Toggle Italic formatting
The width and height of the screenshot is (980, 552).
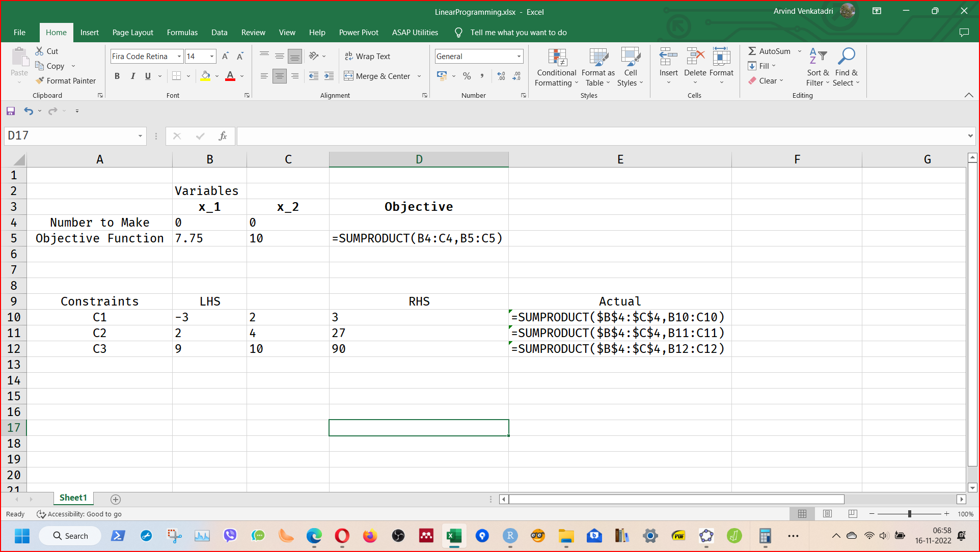click(x=132, y=76)
